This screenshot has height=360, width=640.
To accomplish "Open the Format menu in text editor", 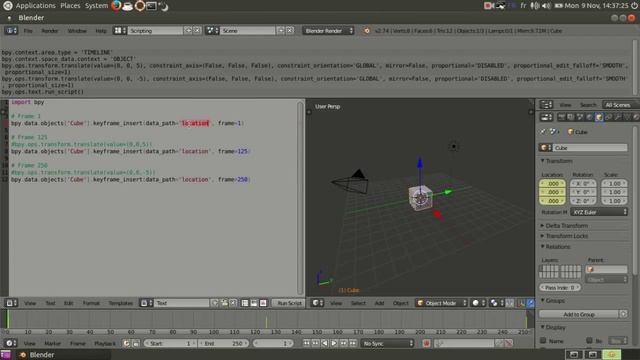I will [91, 303].
